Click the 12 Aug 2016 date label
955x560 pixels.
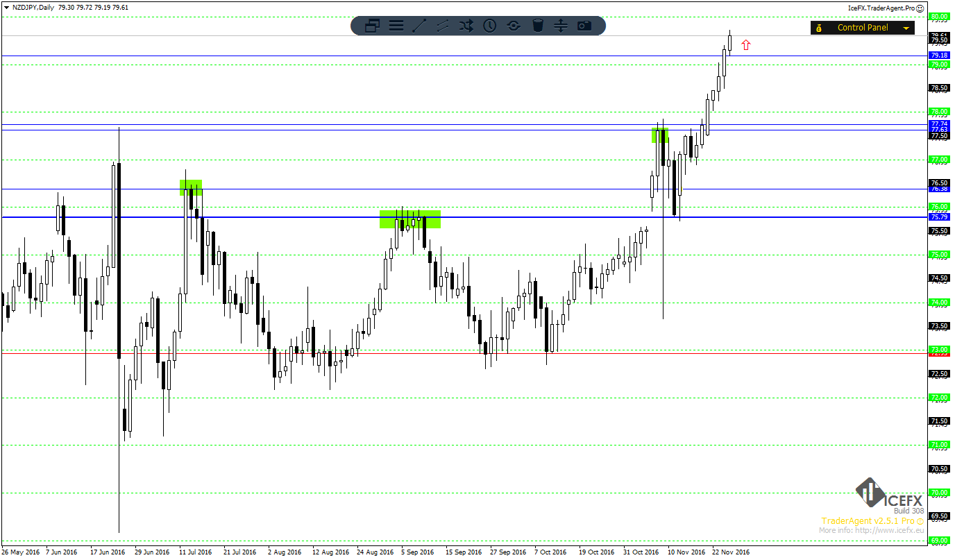330,552
